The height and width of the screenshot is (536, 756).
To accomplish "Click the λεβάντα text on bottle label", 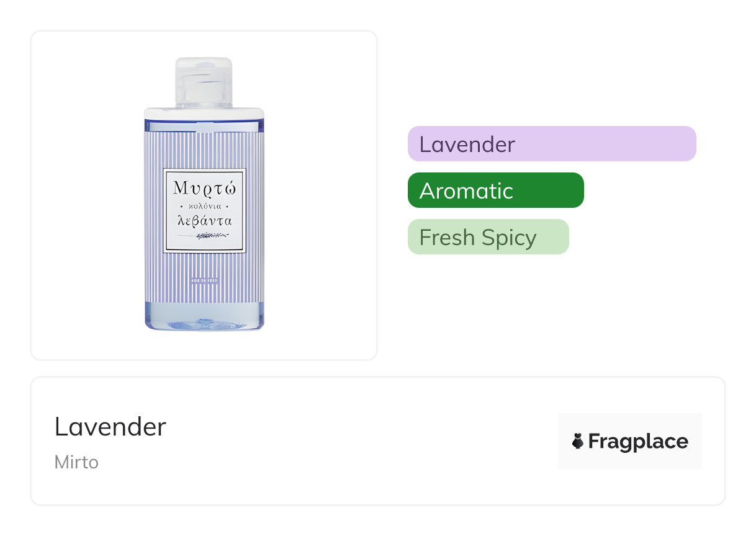I will click(x=204, y=220).
